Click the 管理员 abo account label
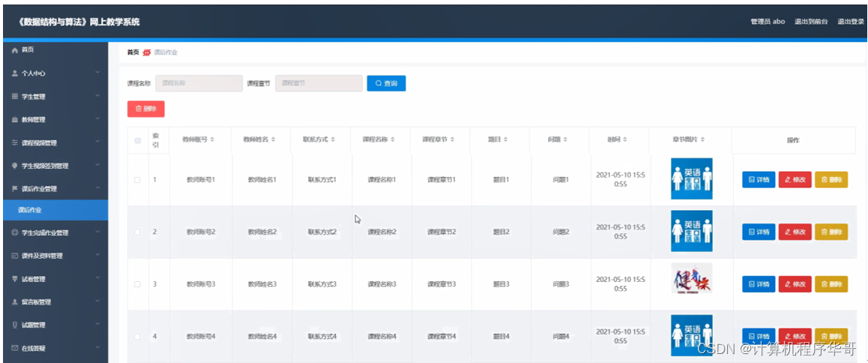868x363 pixels. click(x=768, y=22)
